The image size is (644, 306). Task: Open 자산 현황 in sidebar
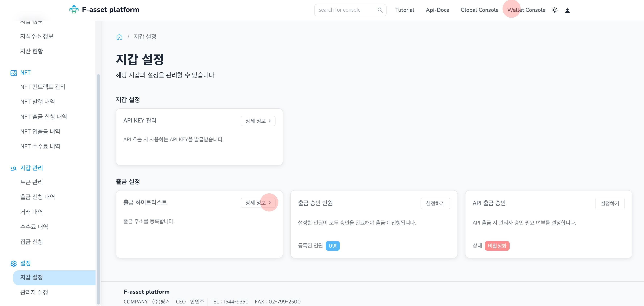[31, 51]
